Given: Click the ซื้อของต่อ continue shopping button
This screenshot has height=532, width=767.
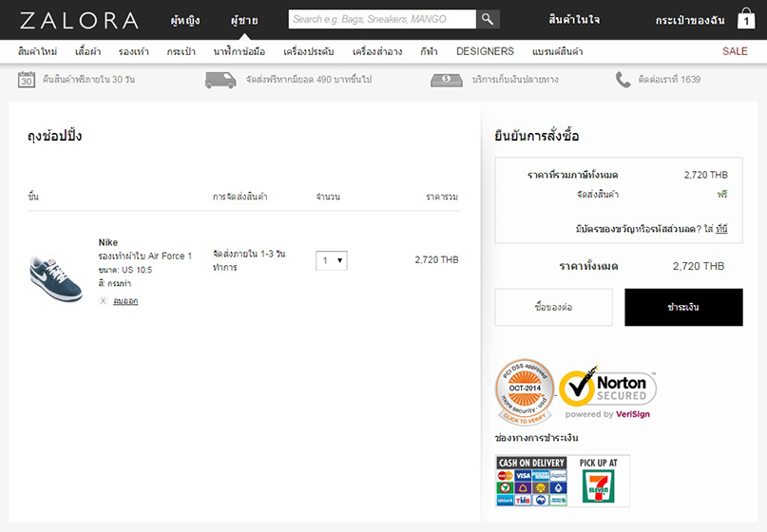Looking at the screenshot, I should point(554,307).
